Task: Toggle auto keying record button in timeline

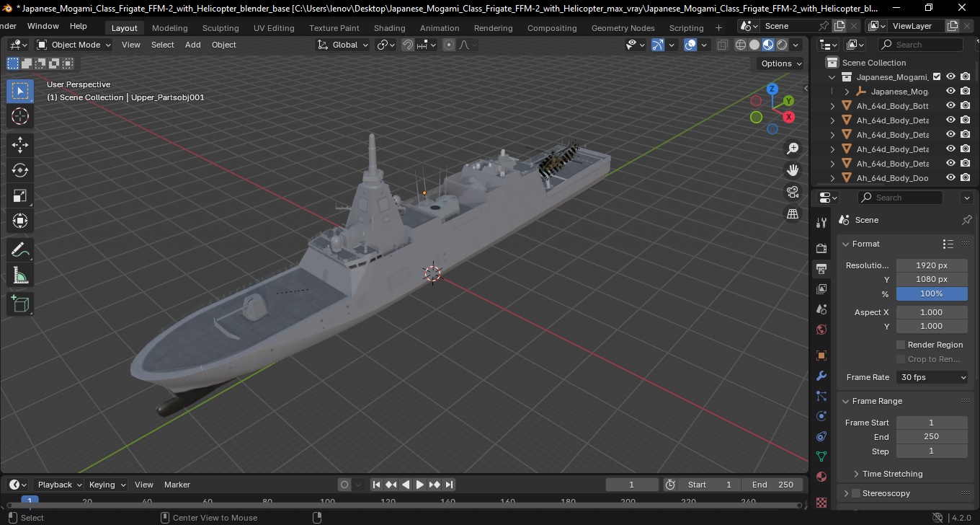Action: [x=344, y=485]
